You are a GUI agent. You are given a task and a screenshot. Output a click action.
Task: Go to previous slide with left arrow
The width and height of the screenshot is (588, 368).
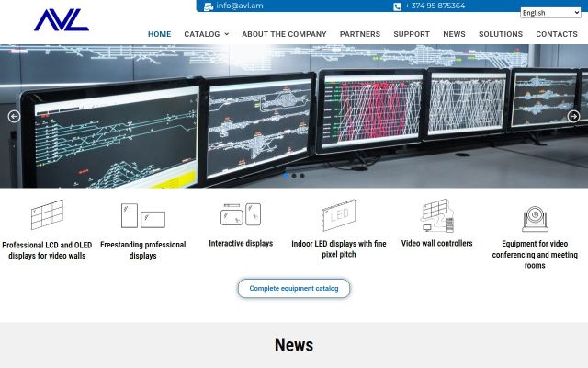click(15, 117)
